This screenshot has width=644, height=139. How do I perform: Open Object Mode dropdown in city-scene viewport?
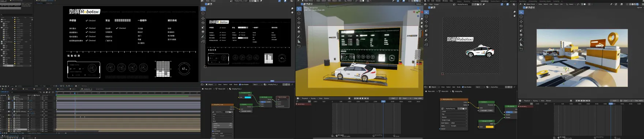[x=530, y=4]
